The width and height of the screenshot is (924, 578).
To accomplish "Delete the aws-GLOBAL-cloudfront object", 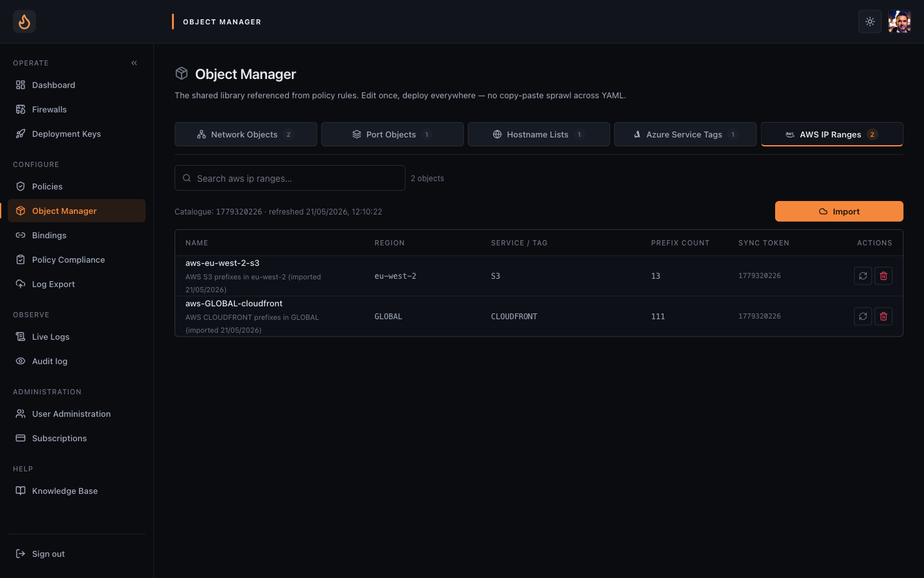I will click(884, 316).
